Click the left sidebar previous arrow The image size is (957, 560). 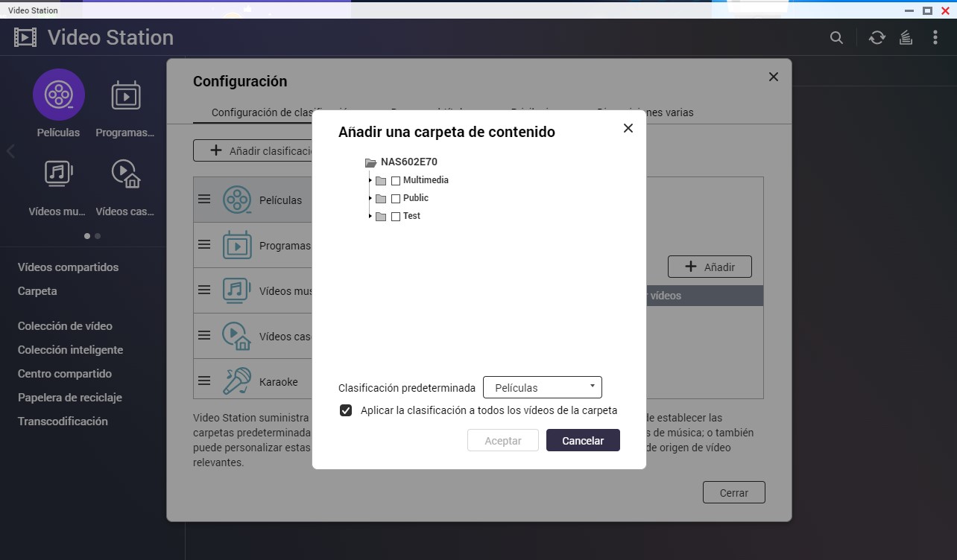pyautogui.click(x=10, y=152)
